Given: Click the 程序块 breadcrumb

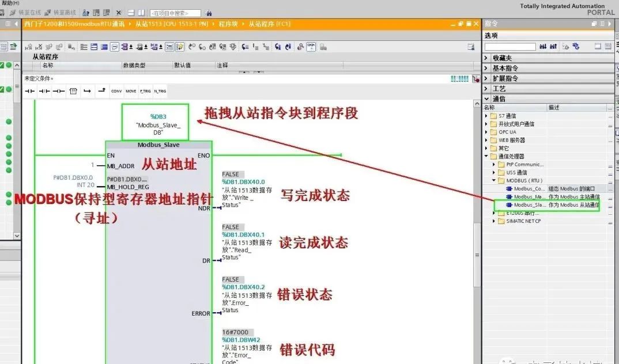Looking at the screenshot, I should point(228,24).
